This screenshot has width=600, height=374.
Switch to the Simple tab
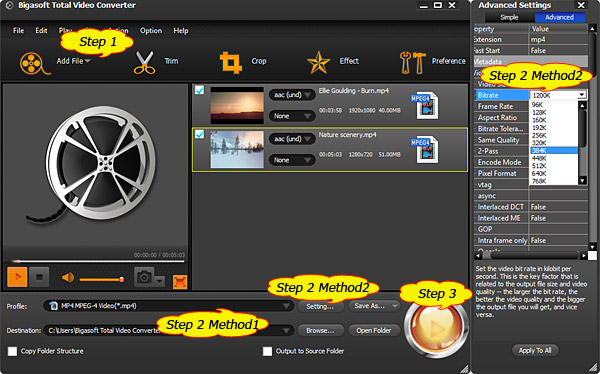coord(509,17)
